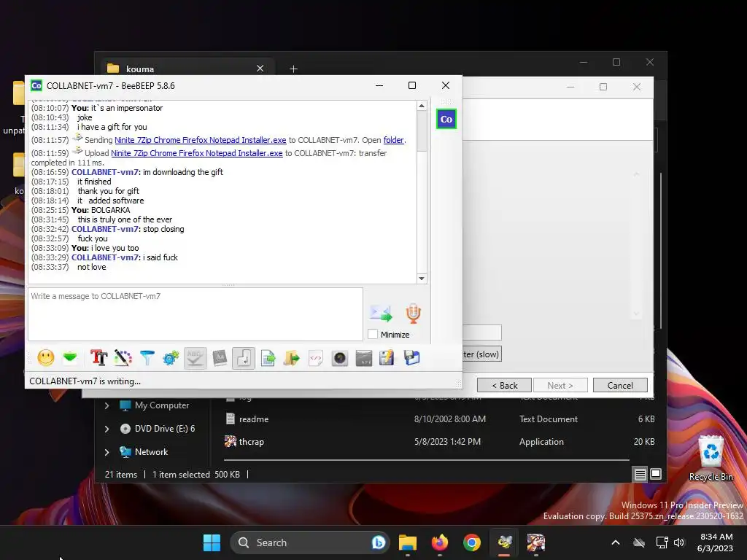Focus the Write a message text box
Image resolution: width=747 pixels, height=560 pixels.
(x=196, y=314)
